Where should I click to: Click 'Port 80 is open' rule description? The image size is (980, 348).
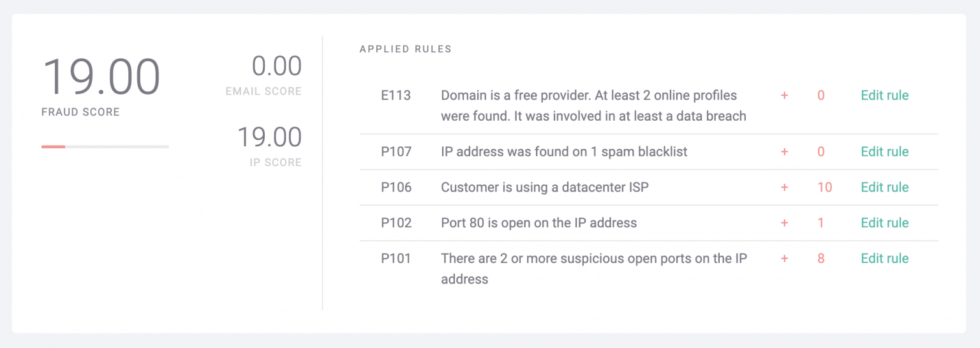click(538, 223)
